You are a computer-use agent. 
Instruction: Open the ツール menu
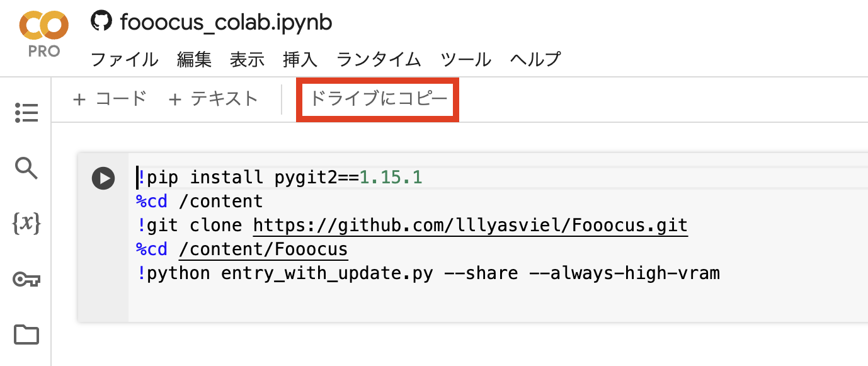tap(465, 59)
